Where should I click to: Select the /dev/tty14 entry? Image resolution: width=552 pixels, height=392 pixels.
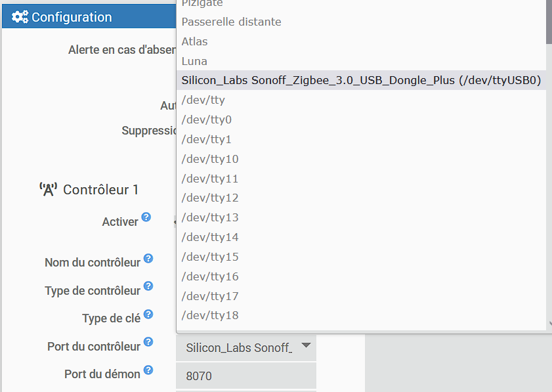[x=209, y=237]
